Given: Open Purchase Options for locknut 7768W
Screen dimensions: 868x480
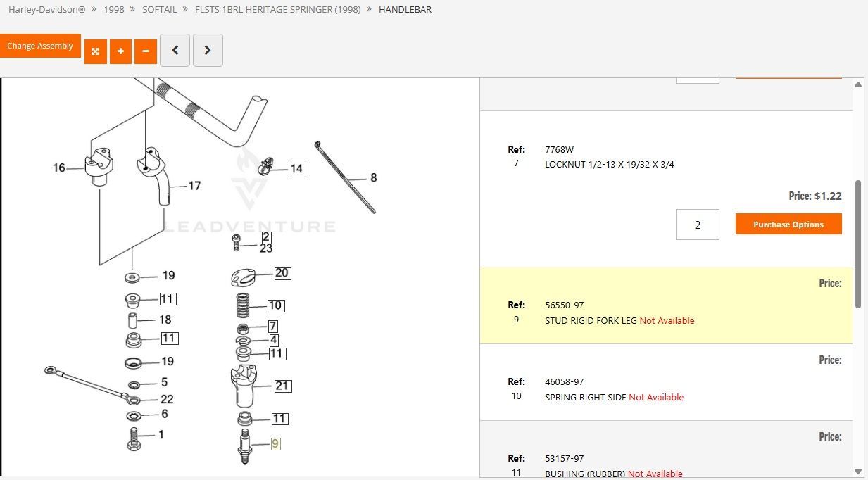Looking at the screenshot, I should coord(788,225).
